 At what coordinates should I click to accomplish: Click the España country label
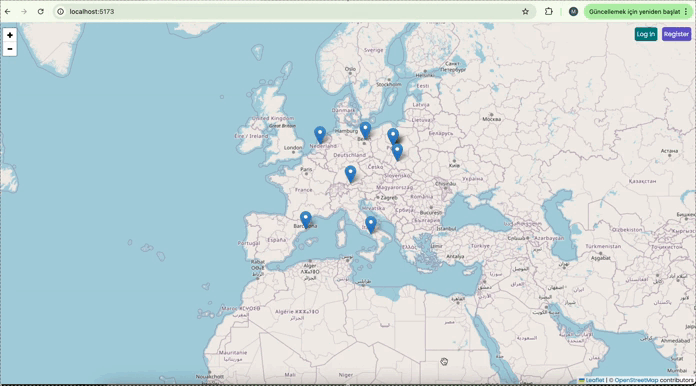tap(277, 240)
